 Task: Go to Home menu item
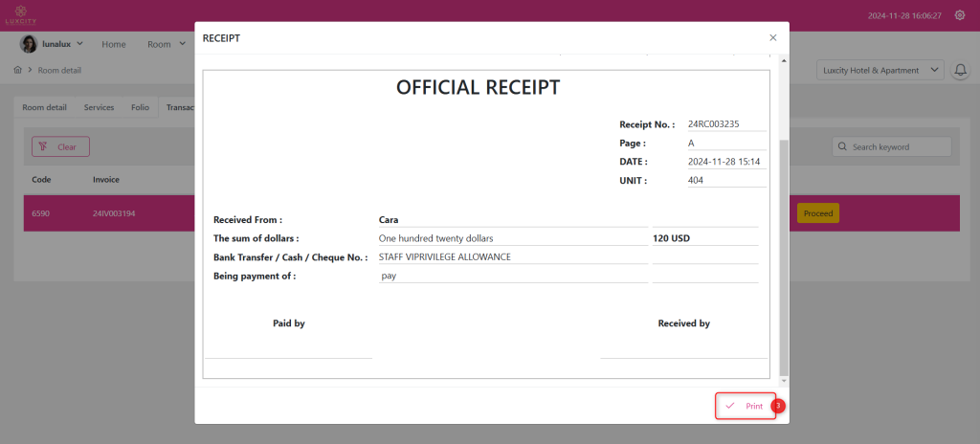114,44
